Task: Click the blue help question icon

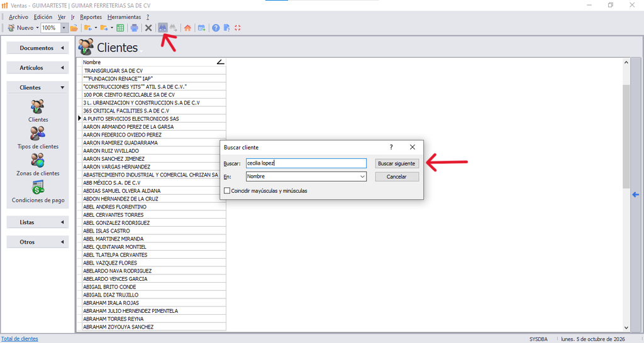Action: click(216, 28)
